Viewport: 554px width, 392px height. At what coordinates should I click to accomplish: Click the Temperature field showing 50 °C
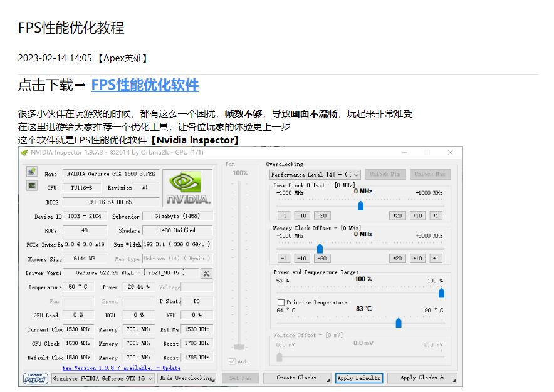click(78, 287)
